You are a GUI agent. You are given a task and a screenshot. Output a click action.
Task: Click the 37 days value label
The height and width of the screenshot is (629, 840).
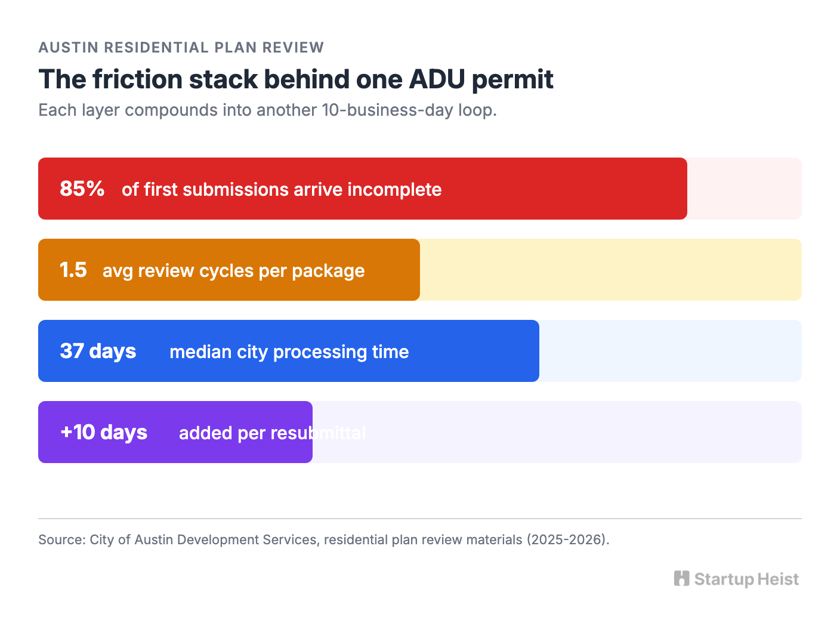pyautogui.click(x=98, y=351)
